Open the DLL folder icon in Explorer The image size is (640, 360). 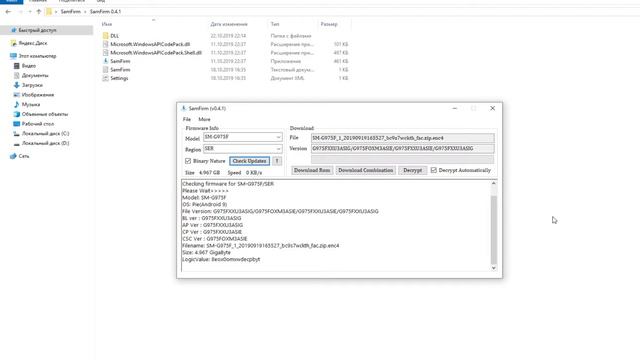(106, 36)
